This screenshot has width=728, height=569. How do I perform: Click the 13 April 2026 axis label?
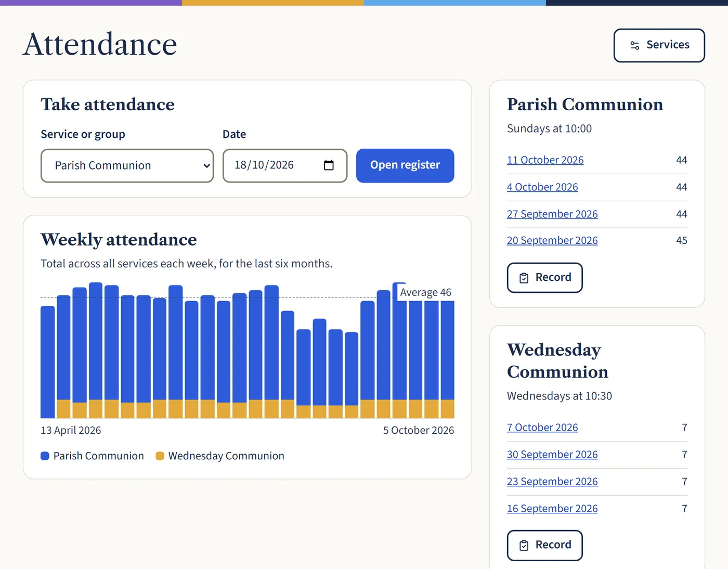tap(71, 431)
